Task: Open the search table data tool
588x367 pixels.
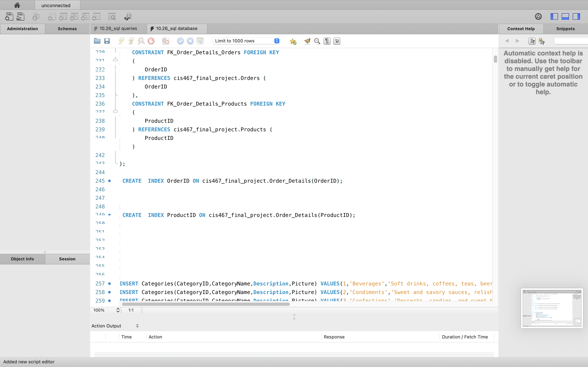Action: pyautogui.click(x=112, y=17)
